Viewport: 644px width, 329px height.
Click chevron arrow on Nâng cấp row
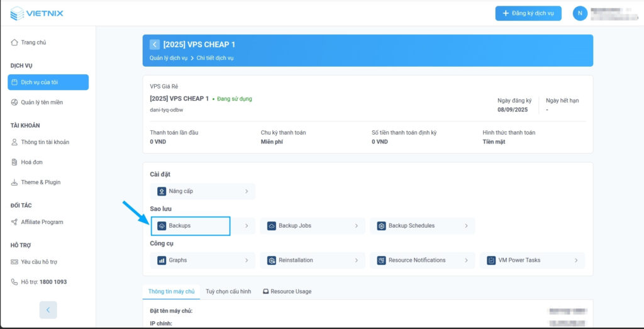point(247,191)
